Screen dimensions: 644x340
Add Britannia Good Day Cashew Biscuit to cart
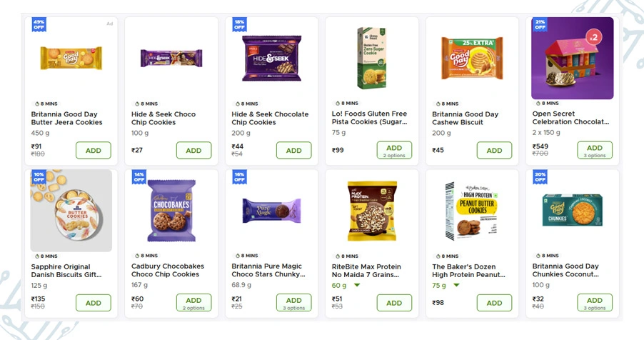[494, 151]
